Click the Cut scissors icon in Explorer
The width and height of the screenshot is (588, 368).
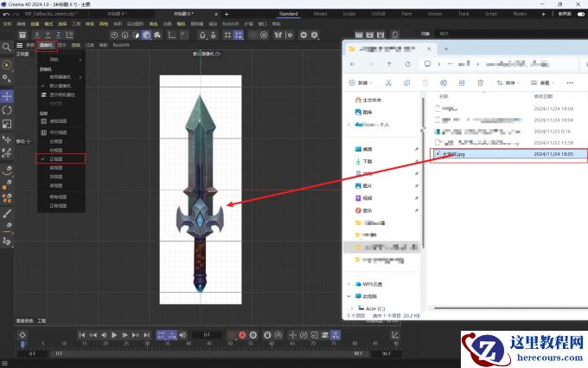388,82
